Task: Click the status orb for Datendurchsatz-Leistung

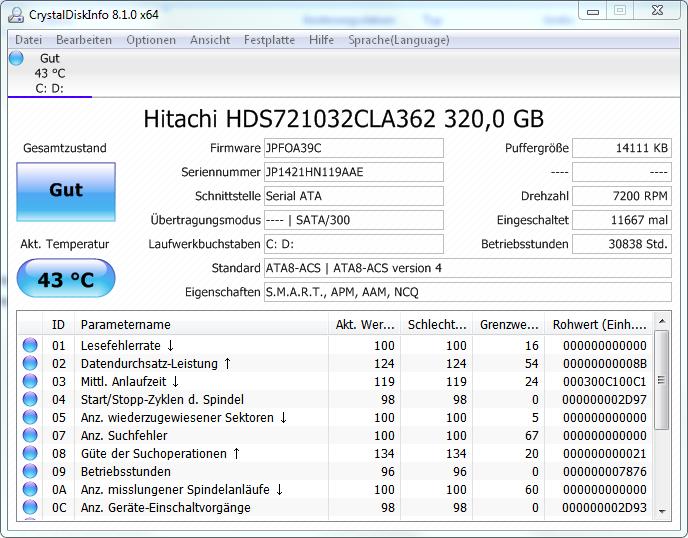Action: click(x=30, y=363)
